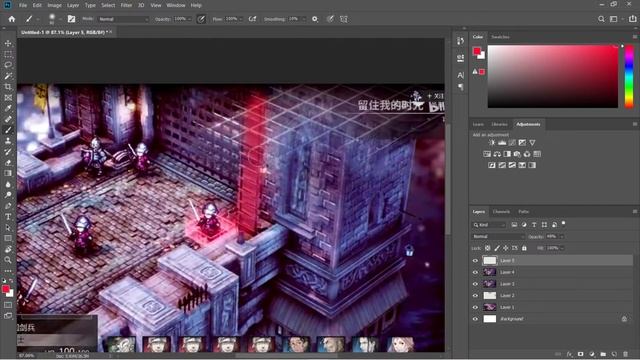Open the brush Opacity dropdown
The image size is (640, 360).
point(189,19)
